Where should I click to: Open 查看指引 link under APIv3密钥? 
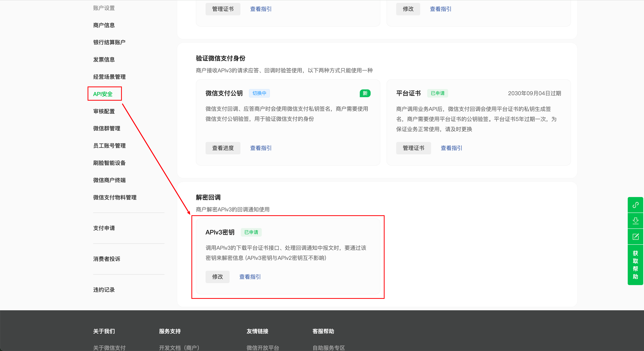[250, 277]
